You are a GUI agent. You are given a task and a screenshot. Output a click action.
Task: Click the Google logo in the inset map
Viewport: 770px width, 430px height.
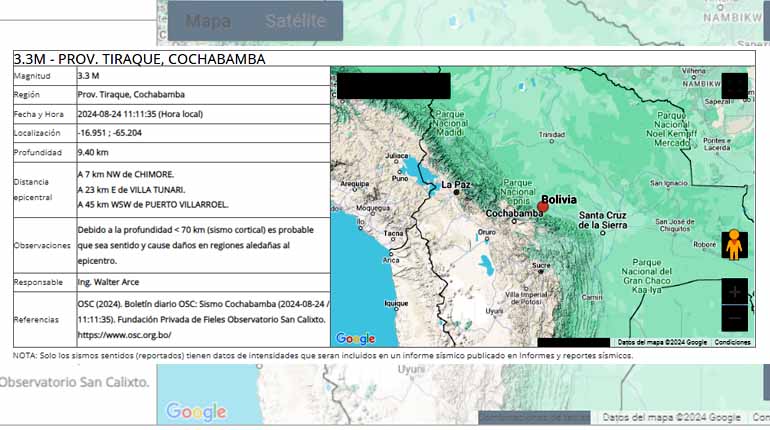coord(355,338)
